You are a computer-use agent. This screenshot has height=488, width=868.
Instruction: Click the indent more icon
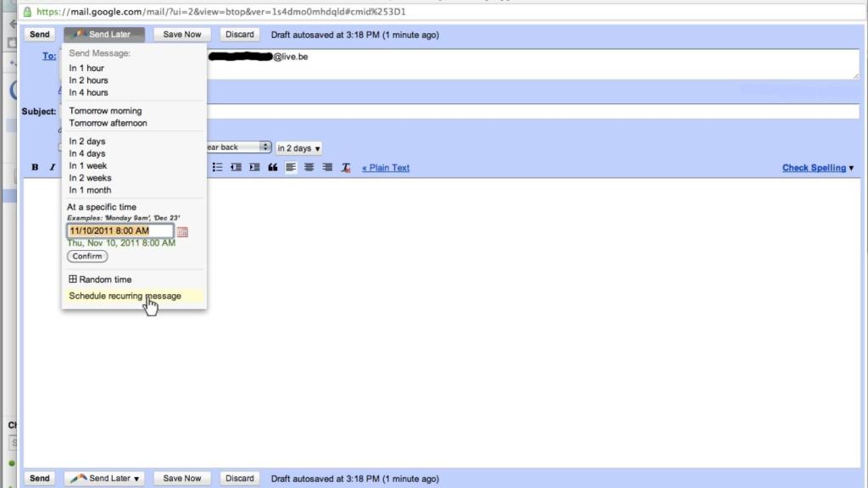point(254,168)
